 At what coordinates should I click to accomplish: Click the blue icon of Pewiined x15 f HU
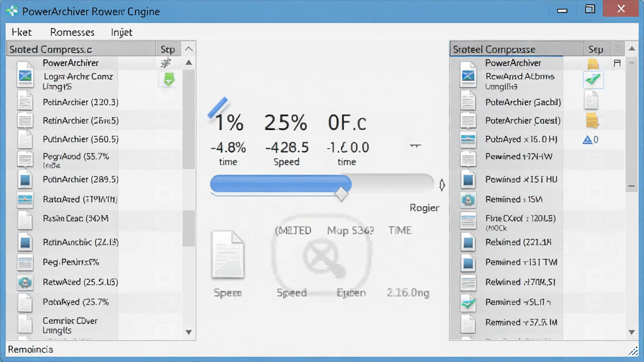[468, 179]
